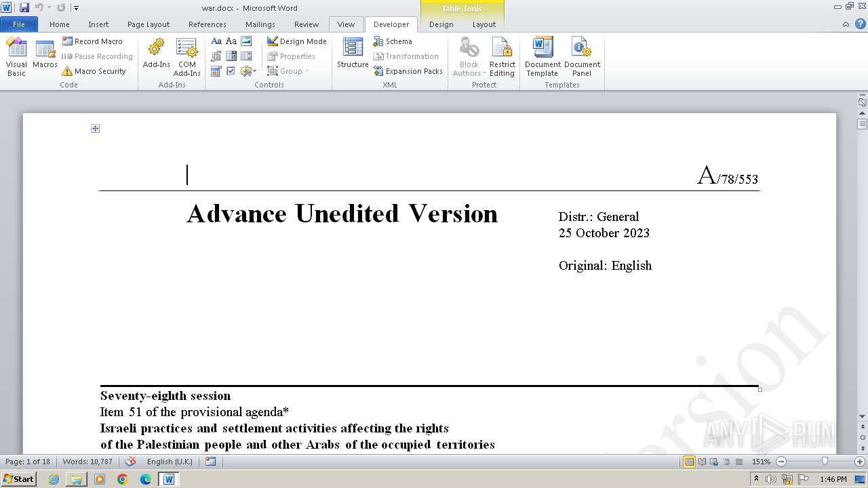Undo the last action
The width and height of the screenshot is (868, 488).
coord(39,7)
